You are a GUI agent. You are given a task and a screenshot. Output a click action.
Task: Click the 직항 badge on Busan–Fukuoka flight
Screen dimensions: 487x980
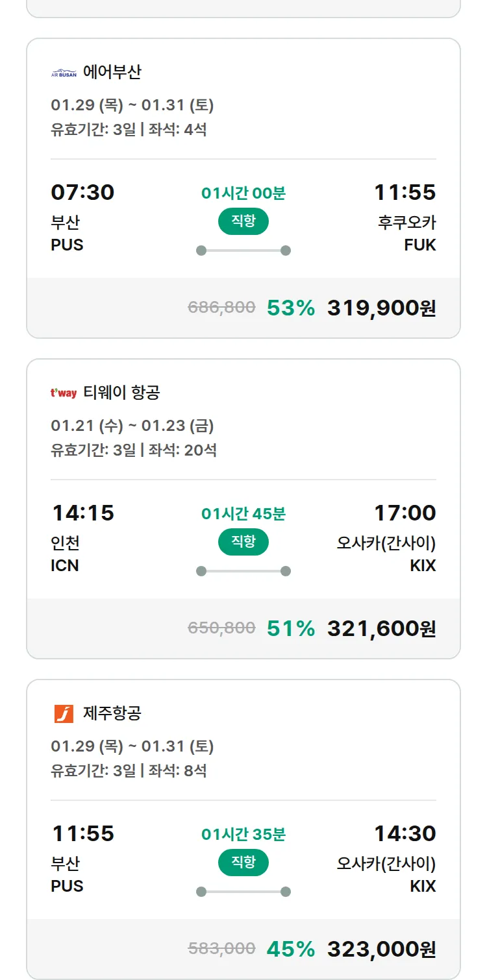[243, 222]
